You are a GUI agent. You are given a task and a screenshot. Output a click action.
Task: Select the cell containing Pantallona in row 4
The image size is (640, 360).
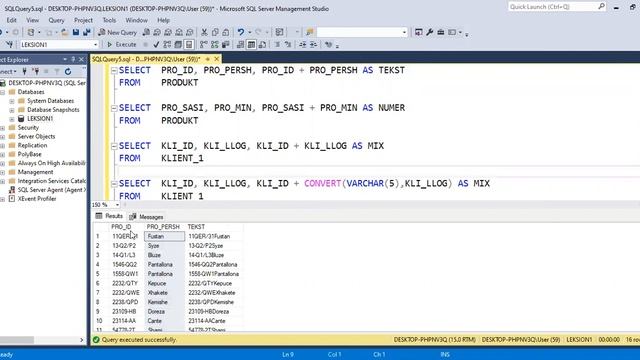(x=164, y=264)
